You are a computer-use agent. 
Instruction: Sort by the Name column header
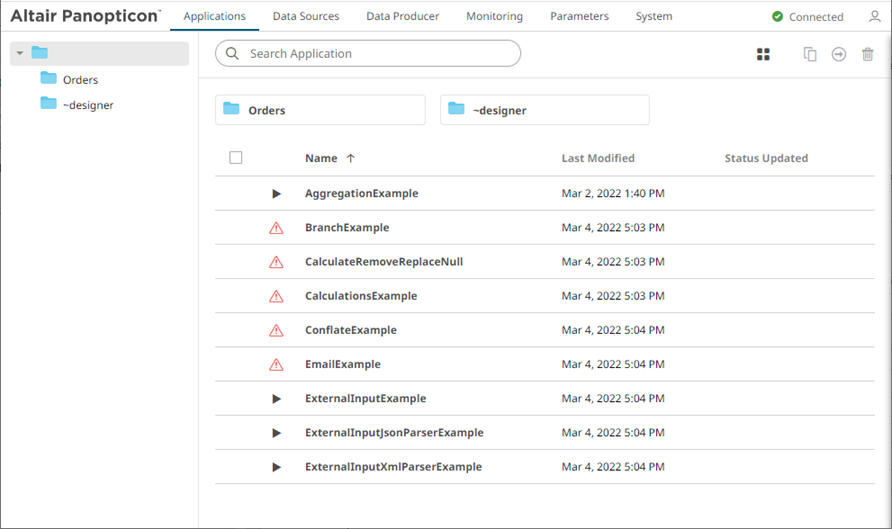[321, 158]
